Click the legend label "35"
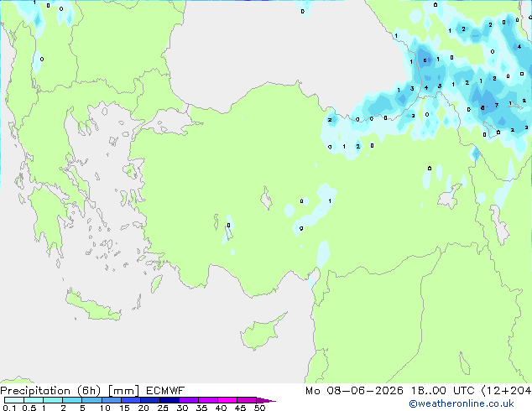Image resolution: width=532 pixels, height=411 pixels. [201, 408]
